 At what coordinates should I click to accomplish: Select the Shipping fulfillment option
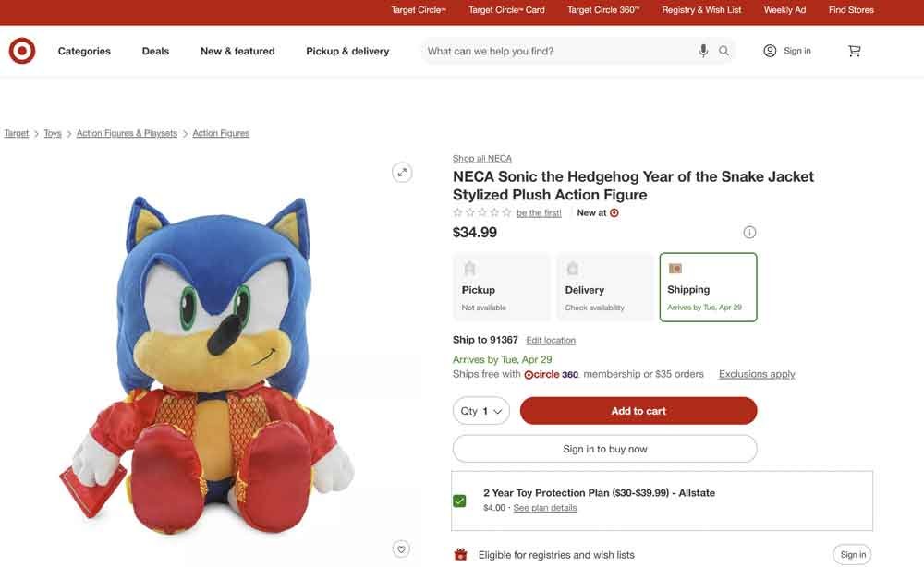[707, 286]
